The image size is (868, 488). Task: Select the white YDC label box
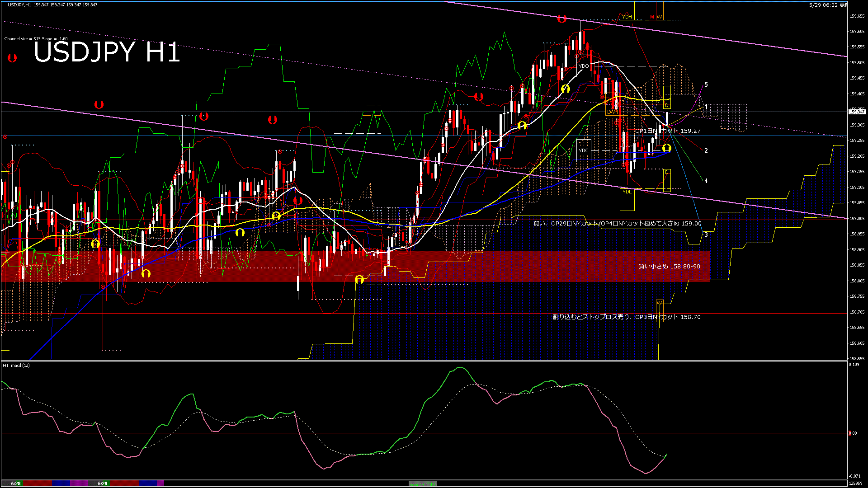(x=584, y=150)
